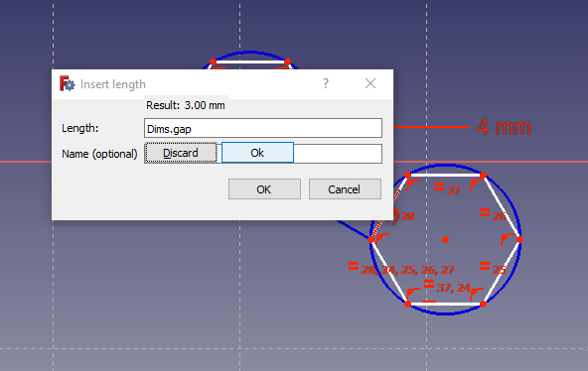Select the Result: 3.00 mm text
This screenshot has height=371, width=588.
point(186,105)
